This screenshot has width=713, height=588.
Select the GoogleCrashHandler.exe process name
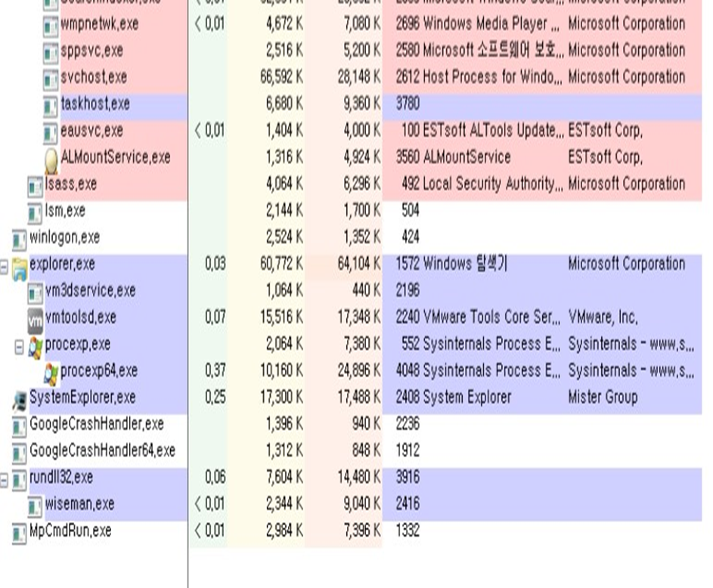(97, 425)
